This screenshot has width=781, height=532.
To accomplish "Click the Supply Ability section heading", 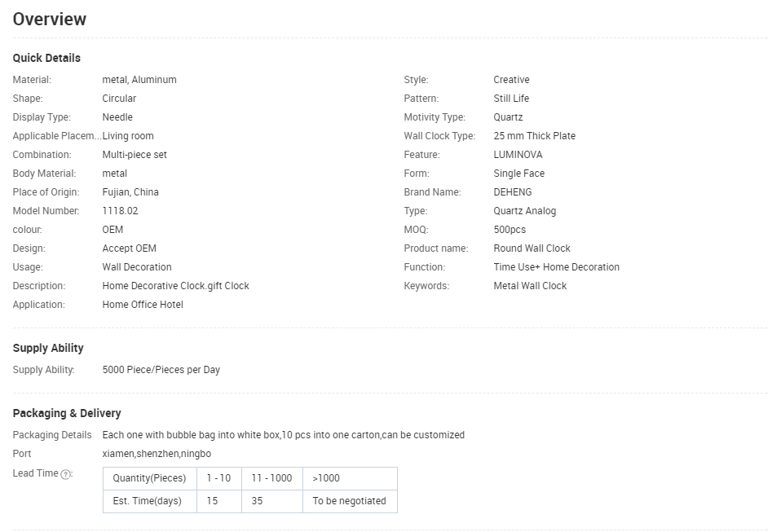I will (x=48, y=348).
